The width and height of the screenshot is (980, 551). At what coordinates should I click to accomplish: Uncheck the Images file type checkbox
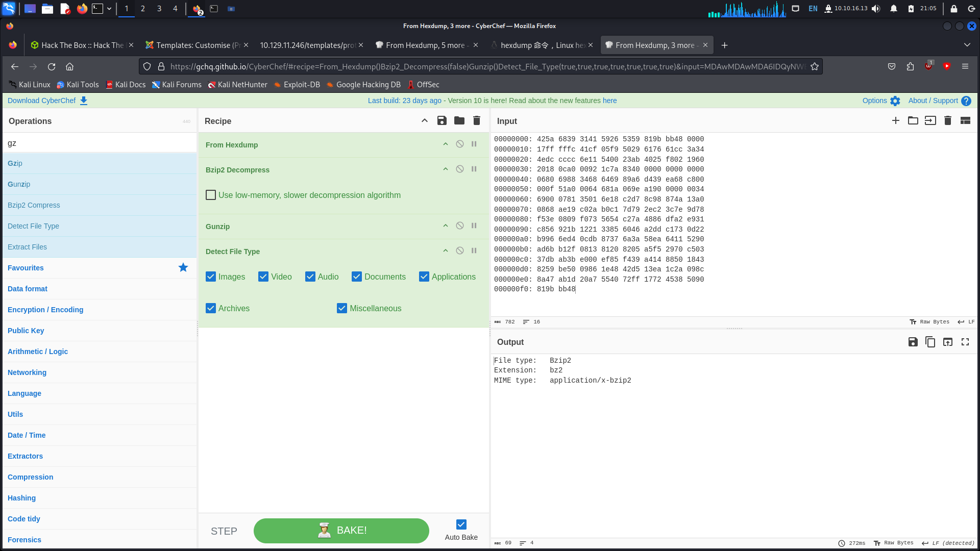[211, 277]
